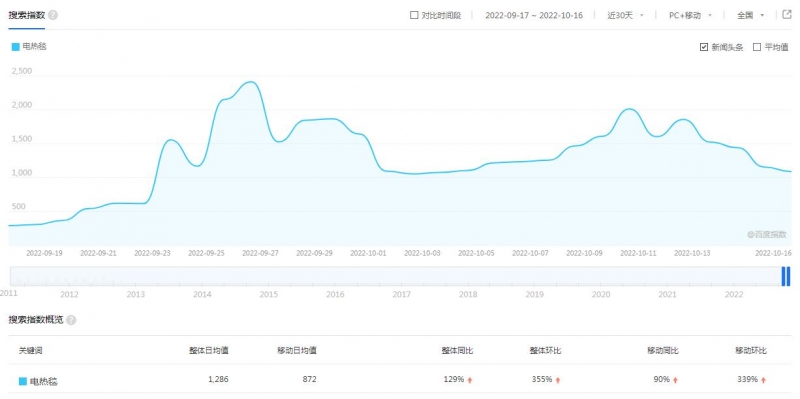Image resolution: width=800 pixels, height=399 pixels.
Task: Click the 百度指数 watermark on chart
Action: click(767, 234)
